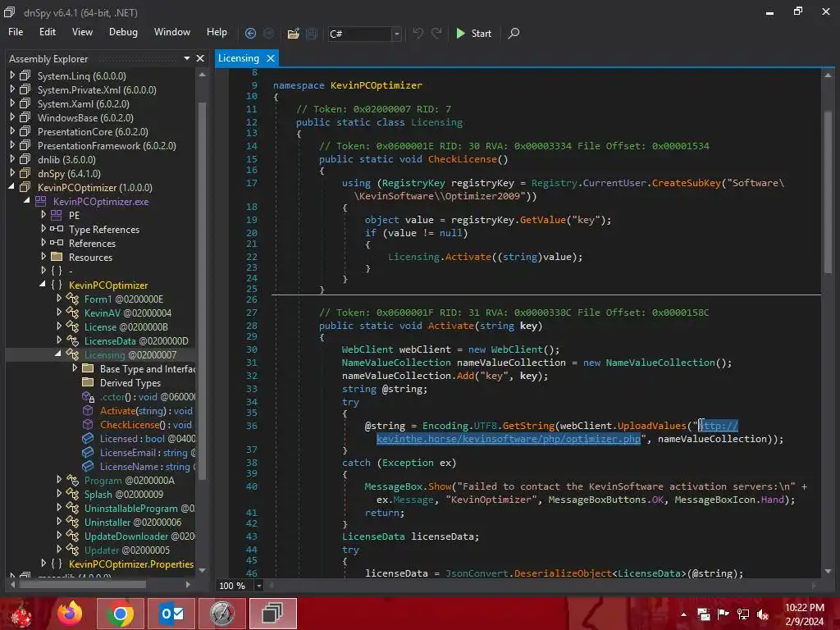This screenshot has width=840, height=630.
Task: Save all with the floppy disk icon
Action: pos(311,34)
